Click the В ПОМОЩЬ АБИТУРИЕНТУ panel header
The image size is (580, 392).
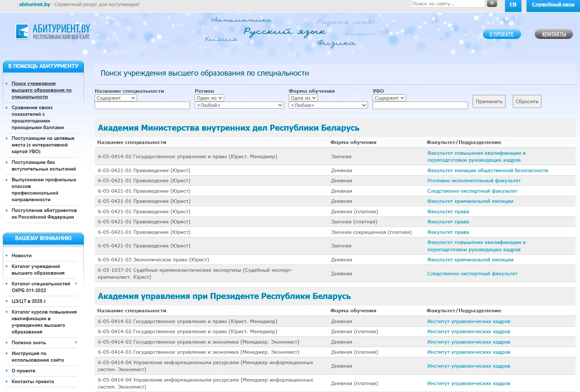pyautogui.click(x=43, y=66)
